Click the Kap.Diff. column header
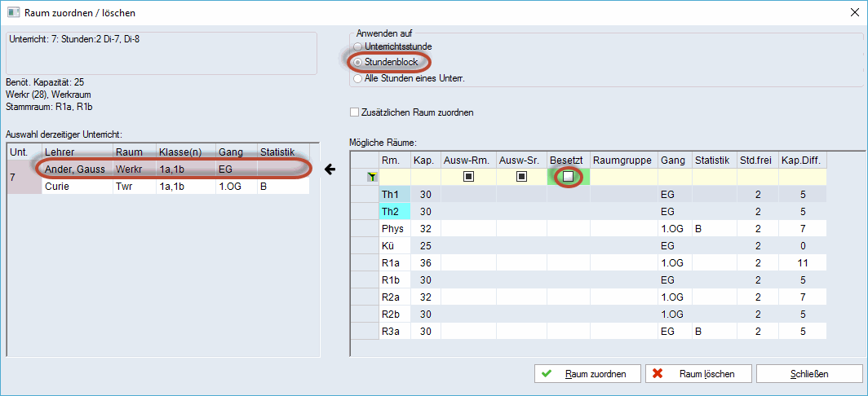The image size is (868, 396). tap(803, 160)
